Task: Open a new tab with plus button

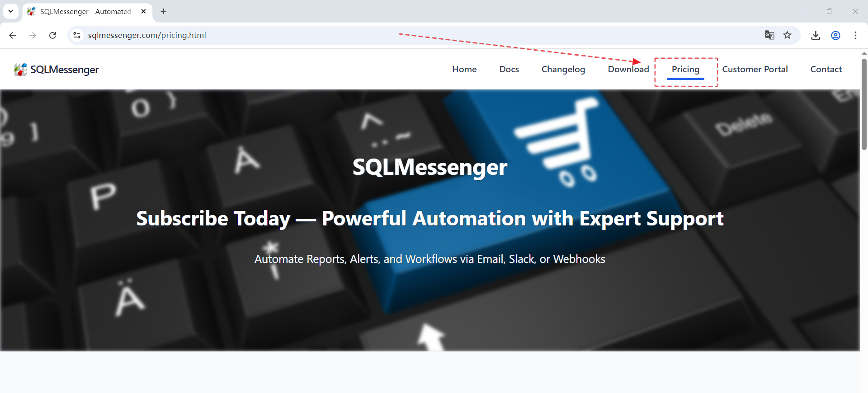Action: tap(164, 11)
